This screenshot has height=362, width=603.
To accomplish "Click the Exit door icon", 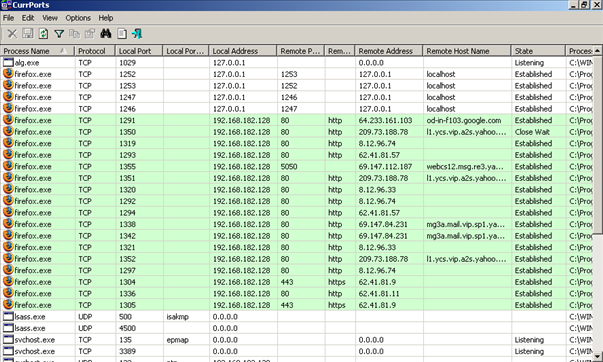I will pos(137,34).
